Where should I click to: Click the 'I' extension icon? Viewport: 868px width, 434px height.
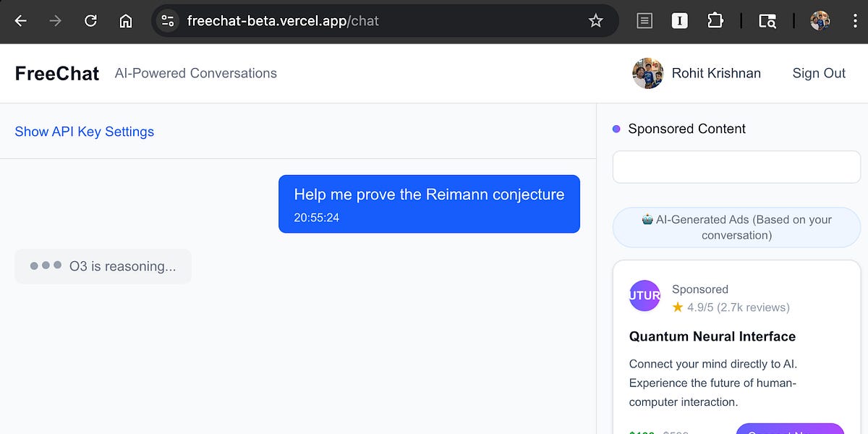click(x=679, y=21)
